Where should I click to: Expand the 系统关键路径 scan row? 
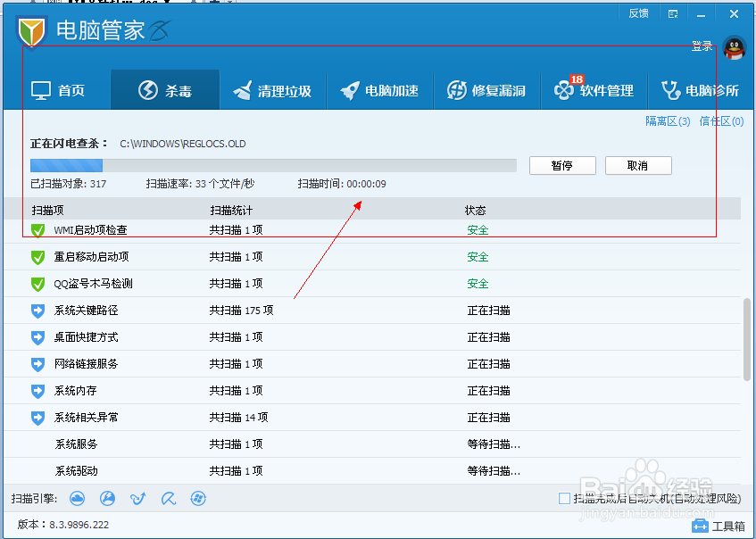tap(37, 311)
